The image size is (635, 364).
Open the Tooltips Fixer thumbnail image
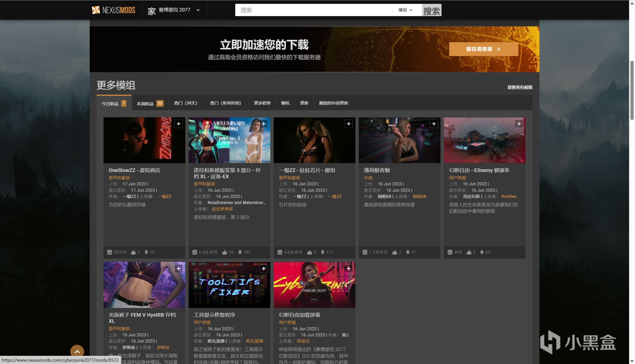click(x=229, y=285)
